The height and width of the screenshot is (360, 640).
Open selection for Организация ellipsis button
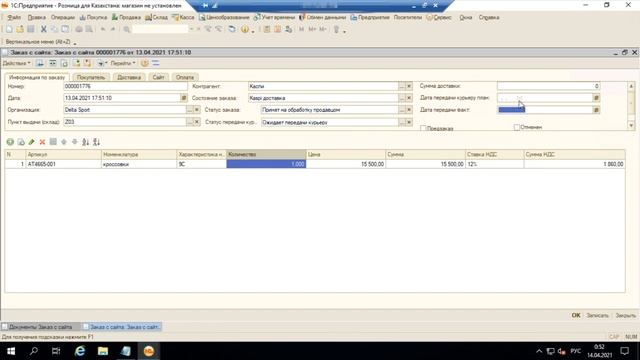click(190, 110)
